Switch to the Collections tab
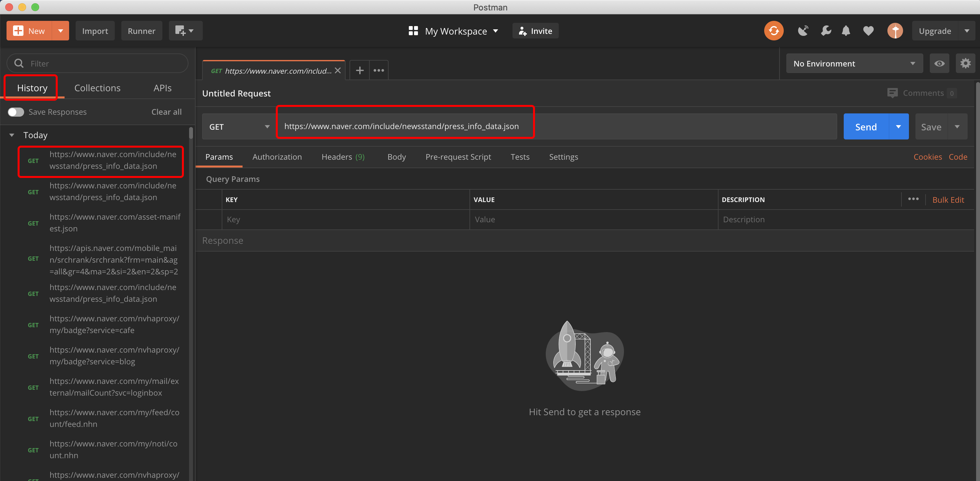Viewport: 980px width, 481px height. click(97, 88)
